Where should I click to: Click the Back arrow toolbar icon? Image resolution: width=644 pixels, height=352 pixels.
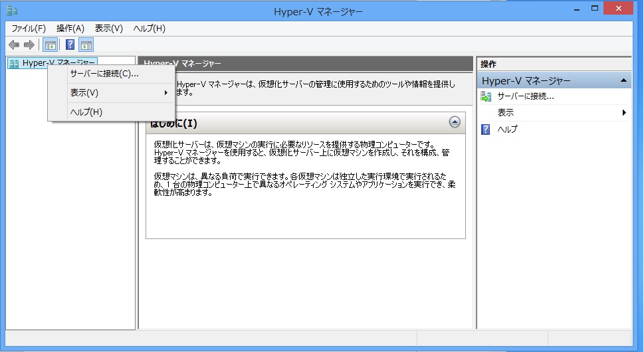[x=14, y=44]
